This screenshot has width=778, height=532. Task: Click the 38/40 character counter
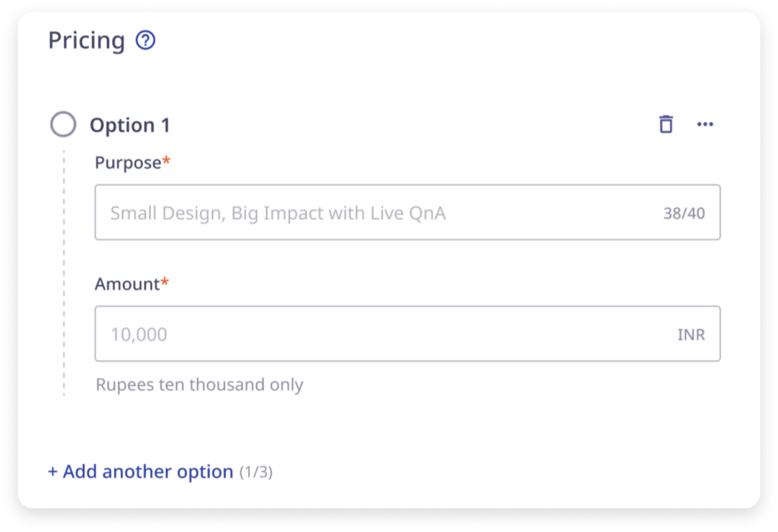tap(684, 214)
